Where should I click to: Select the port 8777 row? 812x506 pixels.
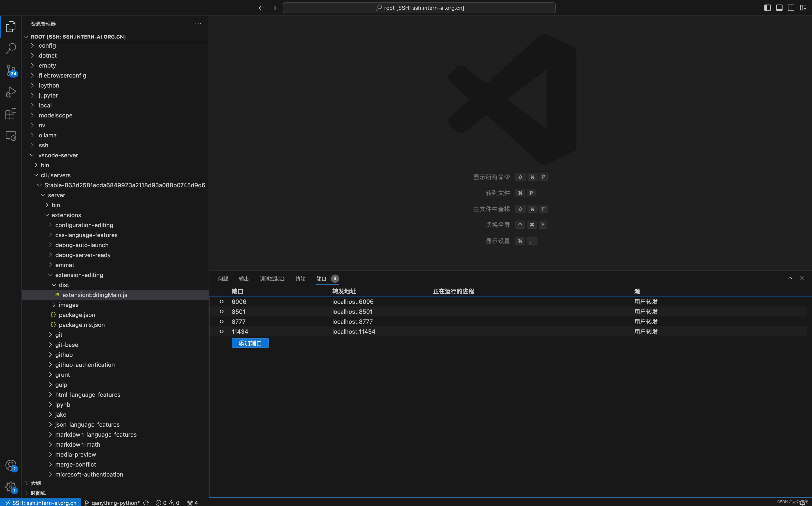[508, 322]
